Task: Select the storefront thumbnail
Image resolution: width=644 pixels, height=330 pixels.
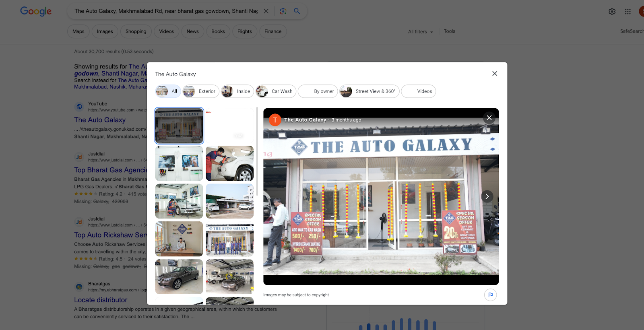Action: click(179, 126)
